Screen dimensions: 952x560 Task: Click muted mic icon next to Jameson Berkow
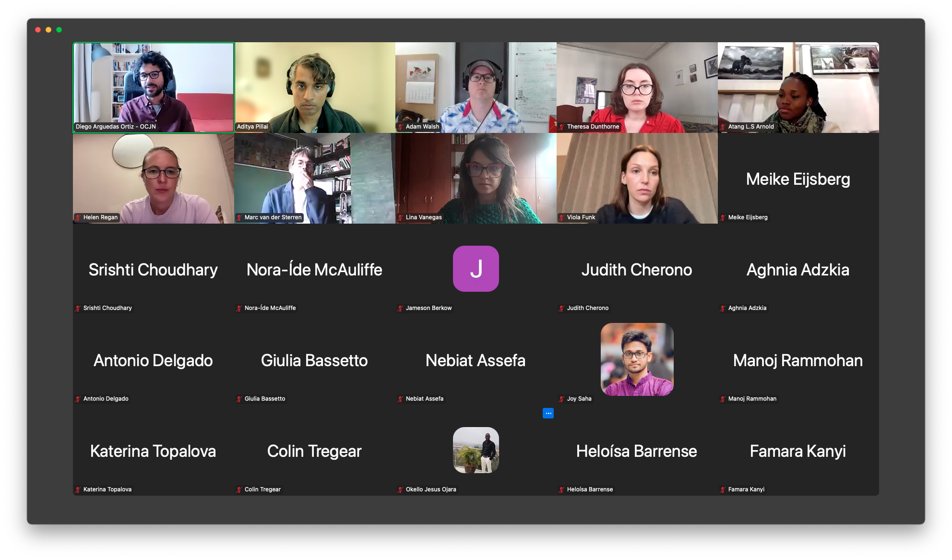click(x=400, y=308)
